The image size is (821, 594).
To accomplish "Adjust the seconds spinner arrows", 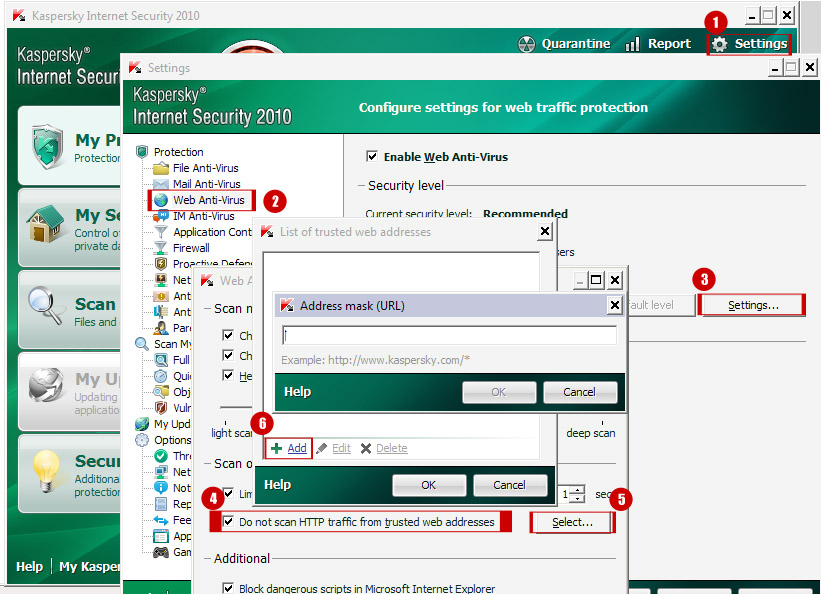I will [578, 494].
